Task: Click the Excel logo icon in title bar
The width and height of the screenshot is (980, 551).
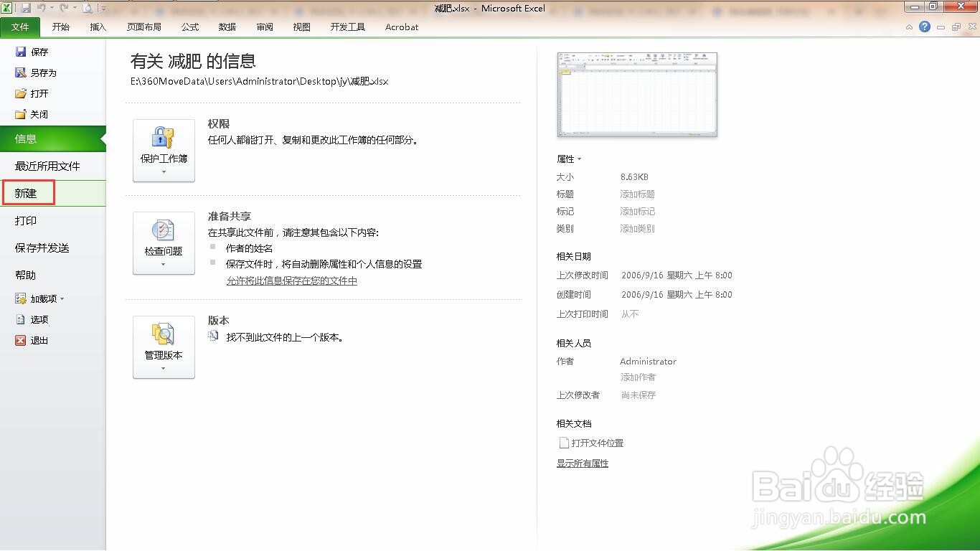Action: click(x=6, y=8)
